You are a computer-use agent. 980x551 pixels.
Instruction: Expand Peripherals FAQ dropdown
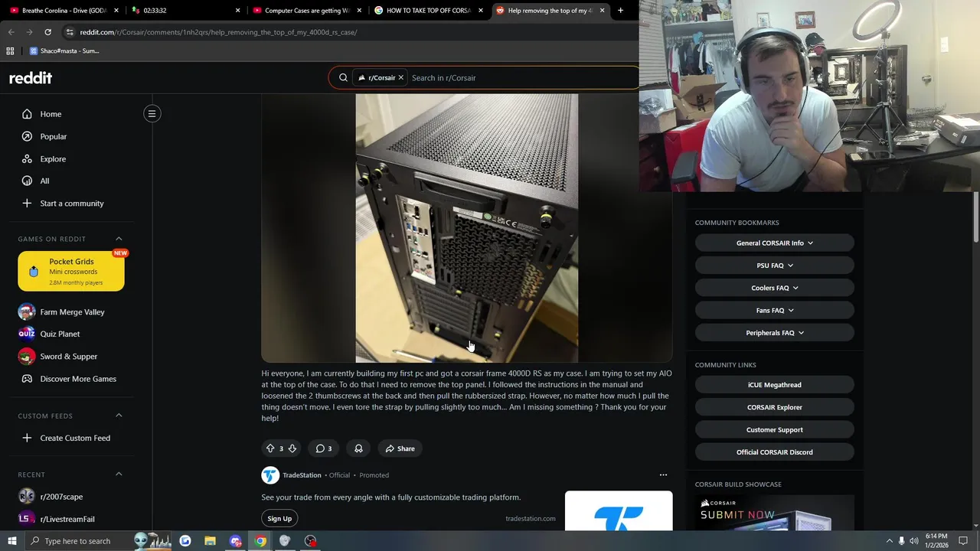(x=775, y=333)
